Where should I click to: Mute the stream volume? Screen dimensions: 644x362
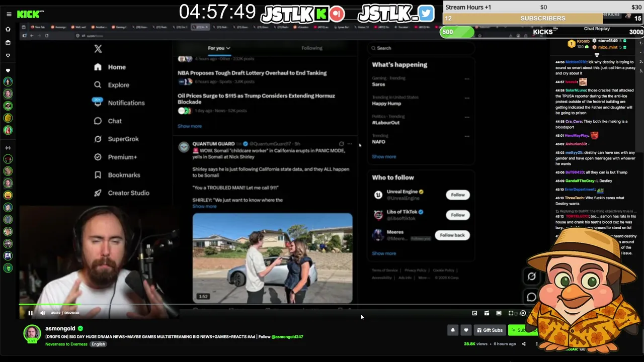point(43,313)
